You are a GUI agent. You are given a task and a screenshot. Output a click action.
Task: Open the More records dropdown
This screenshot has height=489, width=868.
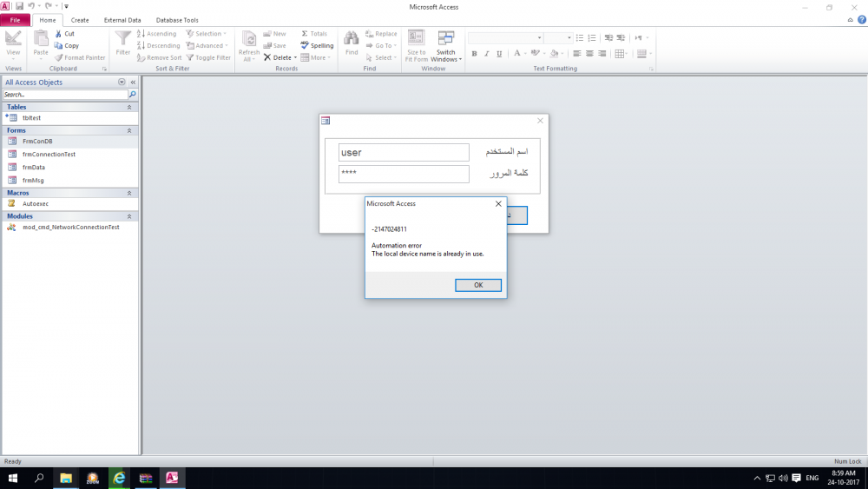pyautogui.click(x=316, y=57)
